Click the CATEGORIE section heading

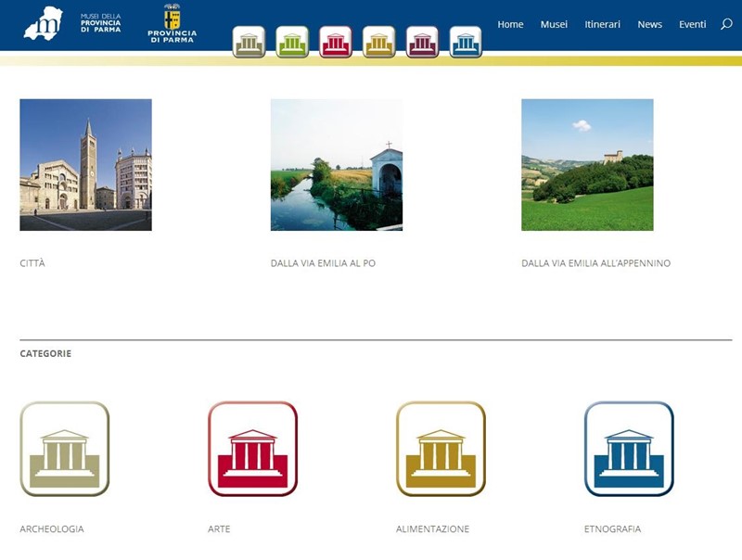point(45,353)
